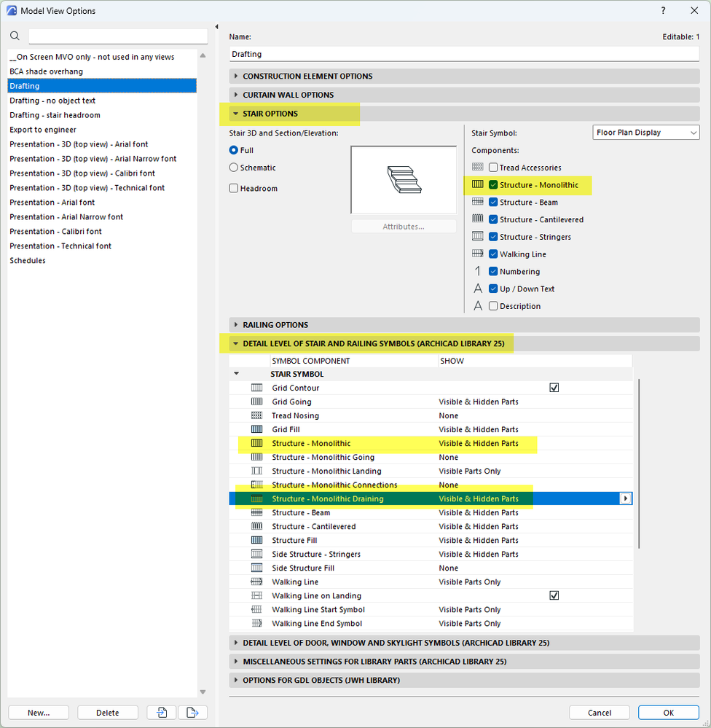This screenshot has height=728, width=711.
Task: Expand Options for GDL Objects (JWH Library)
Action: [x=464, y=680]
